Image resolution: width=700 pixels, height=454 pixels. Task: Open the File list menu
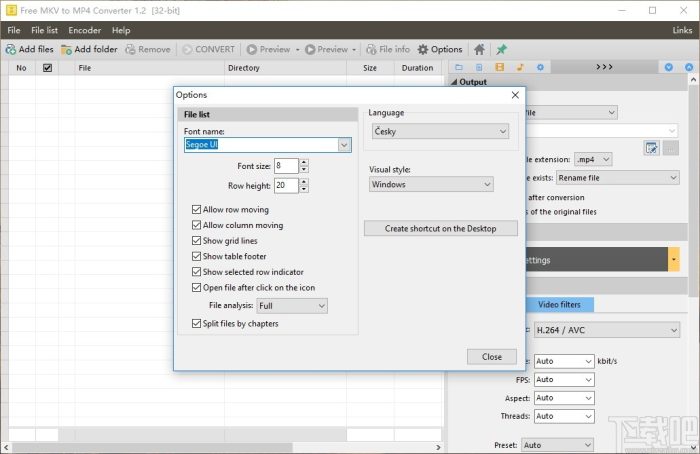point(44,30)
